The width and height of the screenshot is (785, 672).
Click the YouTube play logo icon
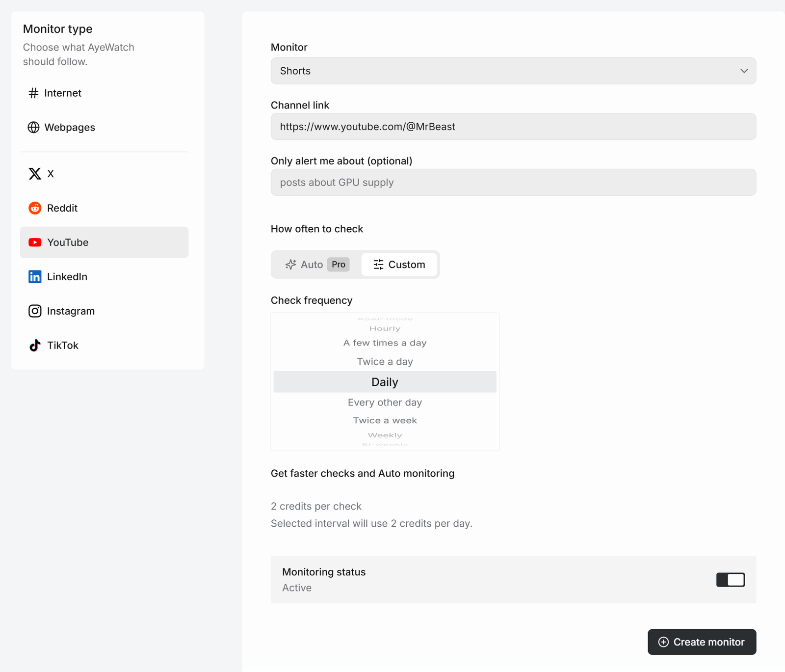tap(35, 242)
